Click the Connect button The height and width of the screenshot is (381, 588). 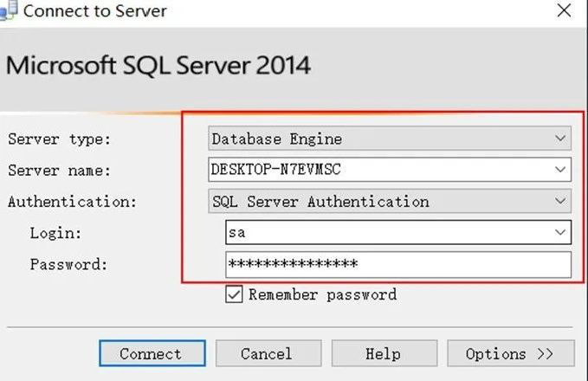[152, 353]
